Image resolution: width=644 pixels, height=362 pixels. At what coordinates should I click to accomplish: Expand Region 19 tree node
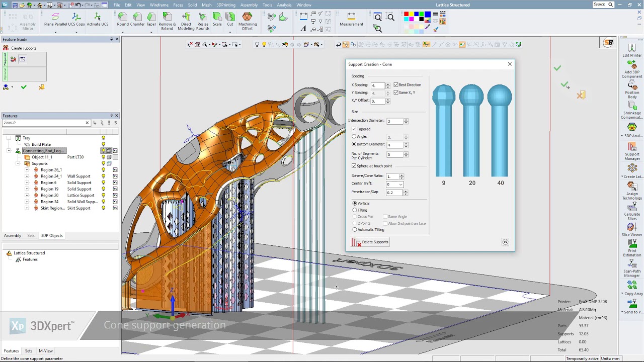[27, 189]
